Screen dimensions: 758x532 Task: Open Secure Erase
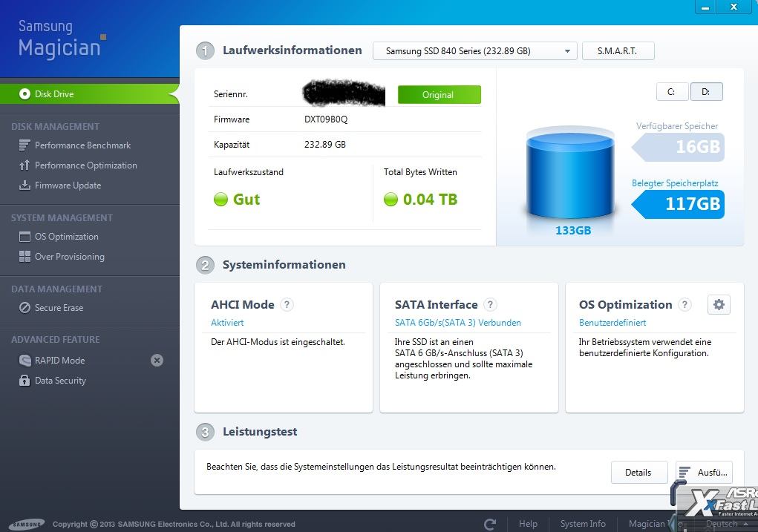coord(50,308)
